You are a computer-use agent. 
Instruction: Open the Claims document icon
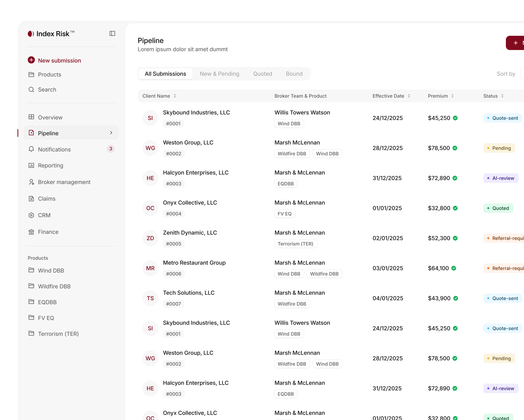pos(31,198)
